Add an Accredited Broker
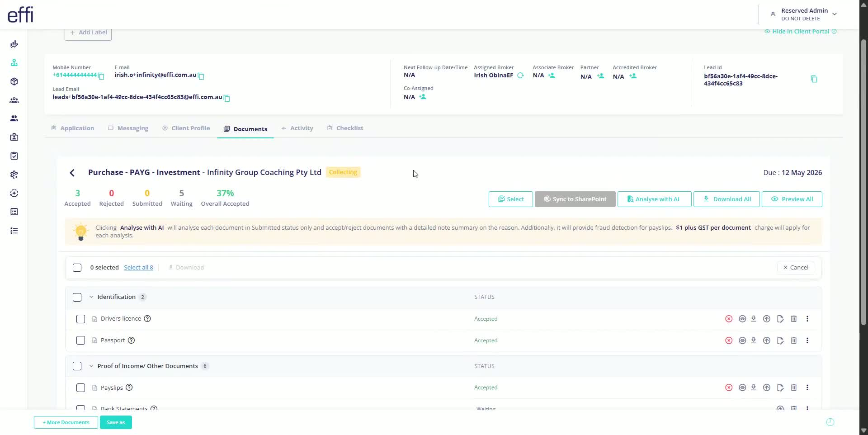868x435 pixels. [x=633, y=76]
